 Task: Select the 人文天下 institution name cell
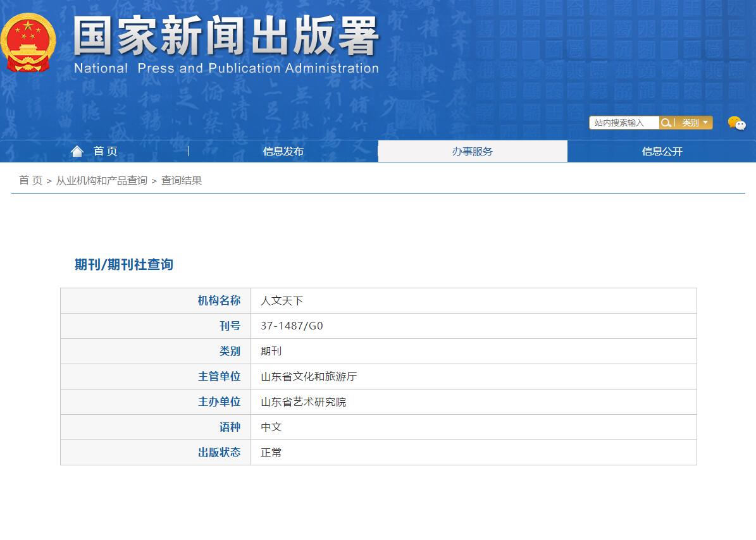[x=282, y=301]
